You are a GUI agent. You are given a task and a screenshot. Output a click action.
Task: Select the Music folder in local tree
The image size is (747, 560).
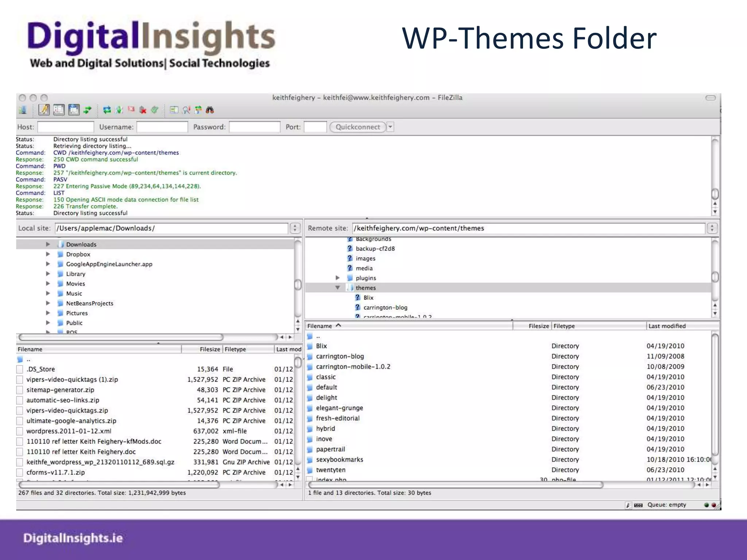point(74,293)
